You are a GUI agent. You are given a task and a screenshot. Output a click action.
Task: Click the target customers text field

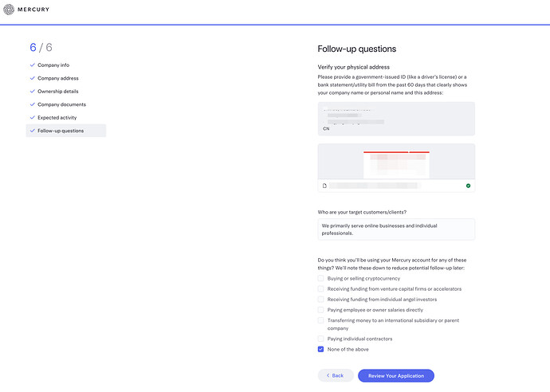(x=396, y=229)
